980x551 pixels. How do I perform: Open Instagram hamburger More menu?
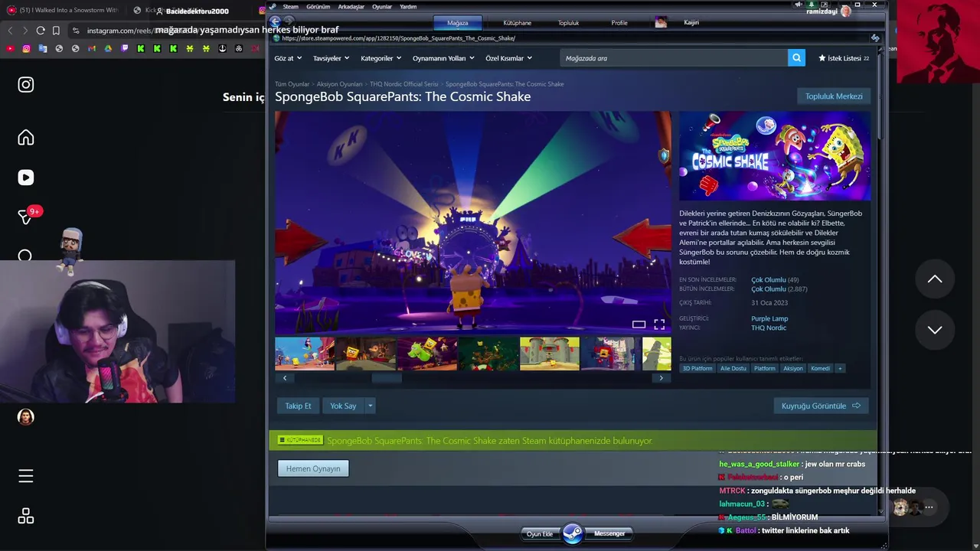26,476
